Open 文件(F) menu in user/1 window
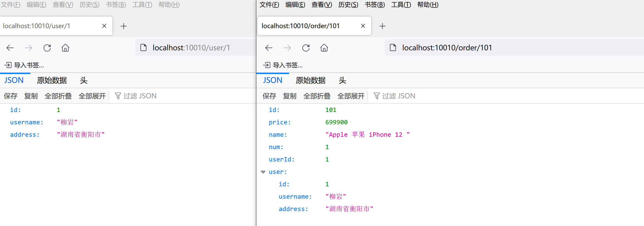Screen dimensions: 644x226 pyautogui.click(x=11, y=5)
